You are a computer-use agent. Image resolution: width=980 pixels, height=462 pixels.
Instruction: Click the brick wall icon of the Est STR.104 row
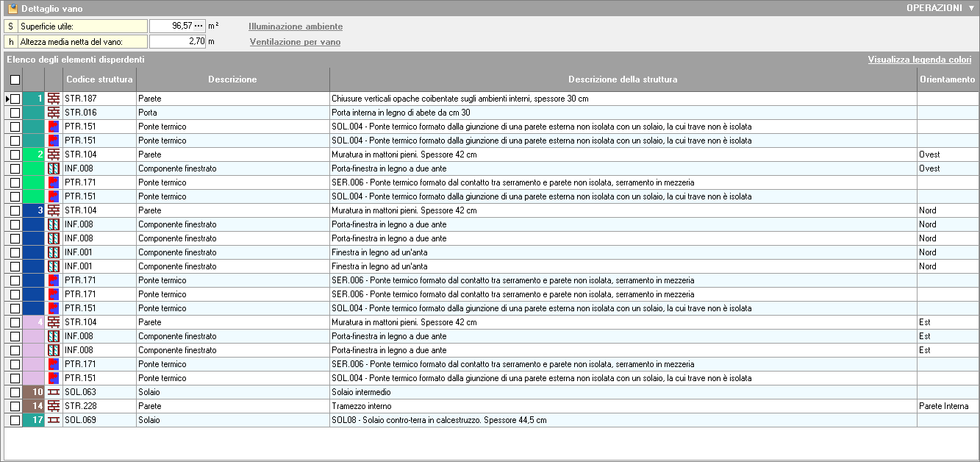54,322
